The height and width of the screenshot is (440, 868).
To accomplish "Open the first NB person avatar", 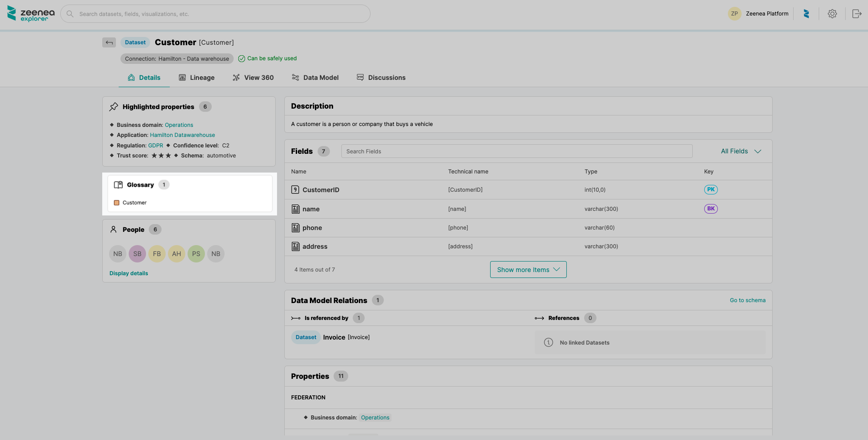I will [x=118, y=254].
